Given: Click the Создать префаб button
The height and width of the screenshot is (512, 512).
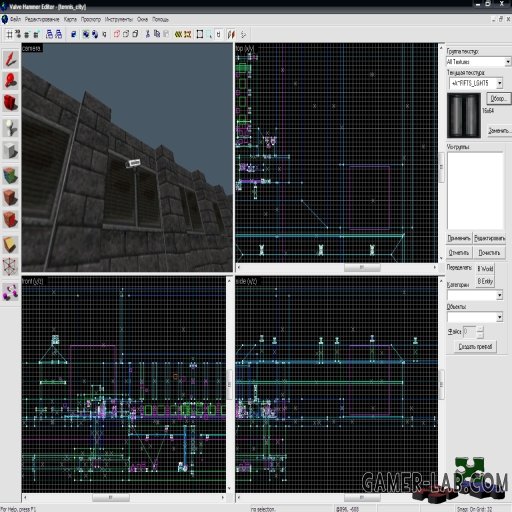Looking at the screenshot, I should (475, 346).
